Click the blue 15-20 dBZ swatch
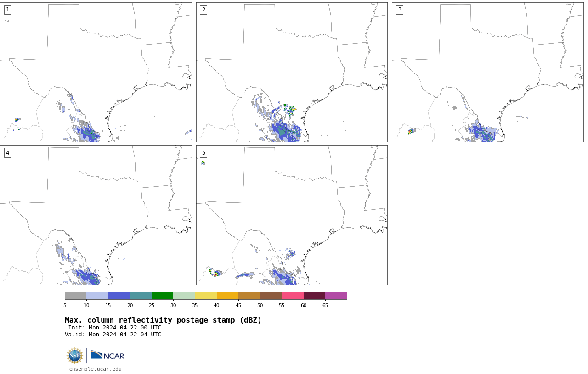 pyautogui.click(x=119, y=296)
